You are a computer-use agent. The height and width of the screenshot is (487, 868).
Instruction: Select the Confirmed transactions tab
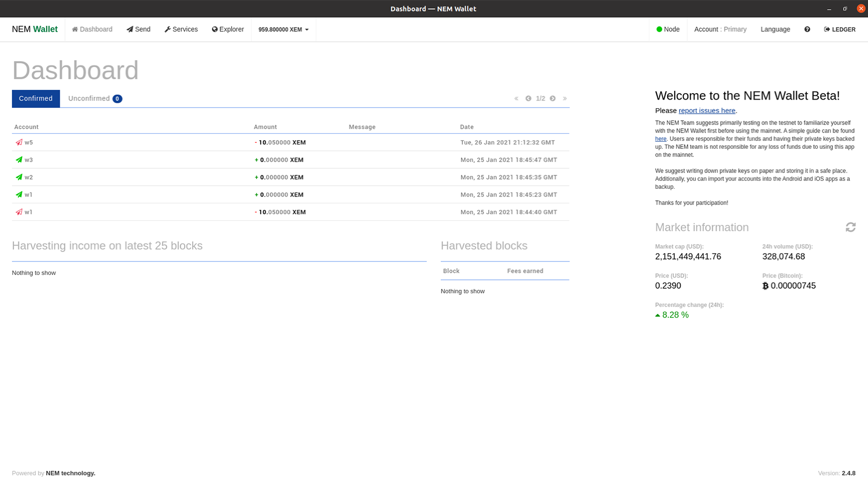[36, 98]
